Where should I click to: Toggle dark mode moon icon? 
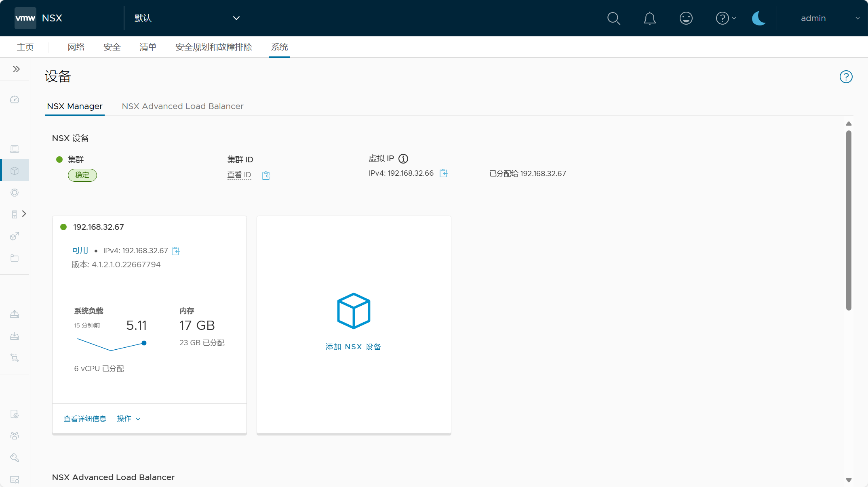coord(758,18)
